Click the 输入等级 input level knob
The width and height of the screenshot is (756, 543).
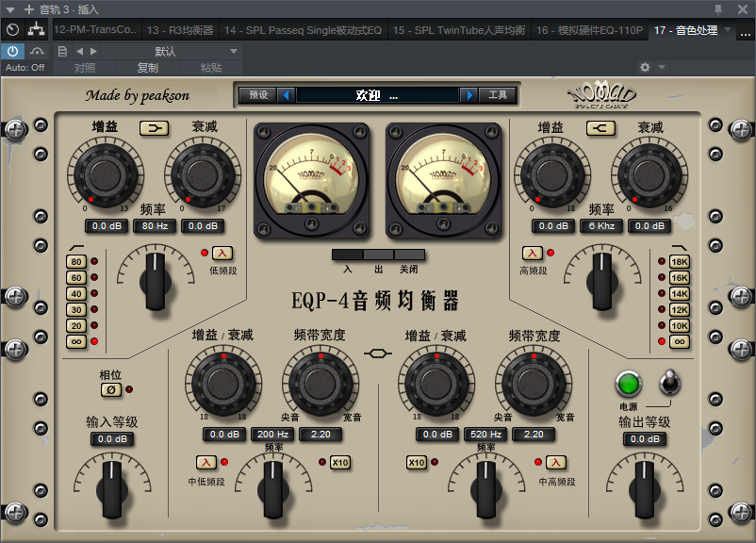[112, 489]
